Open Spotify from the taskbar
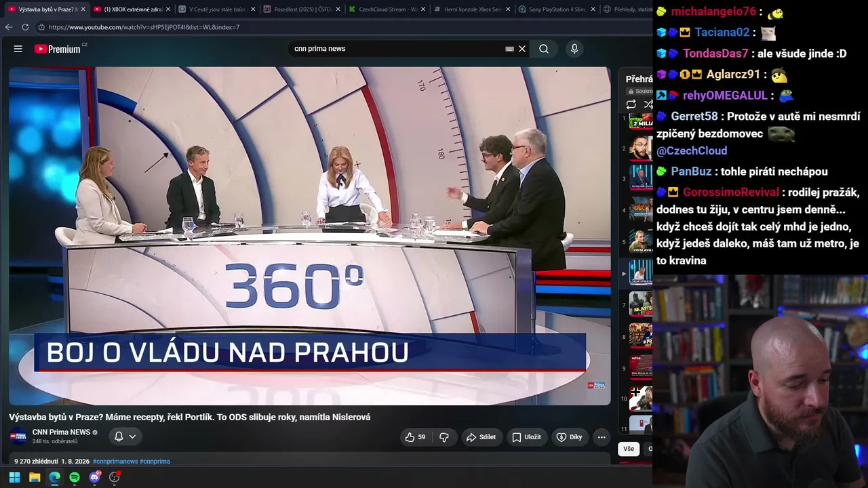The width and height of the screenshot is (868, 488). [x=75, y=477]
